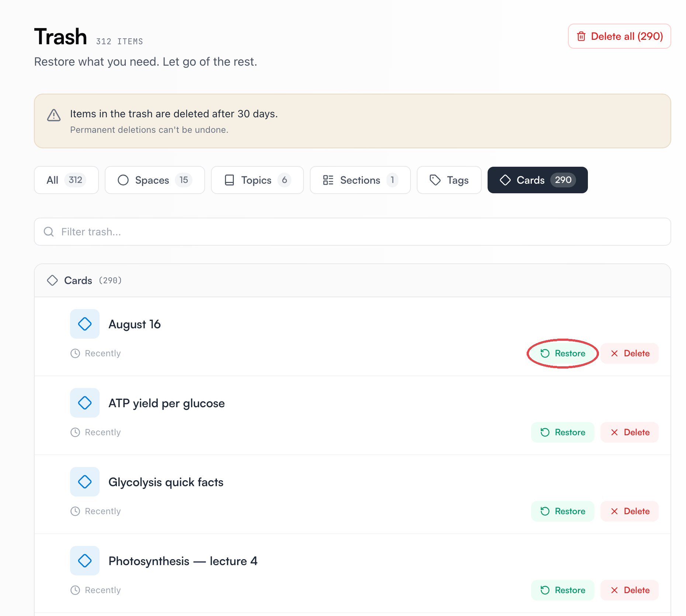This screenshot has height=616, width=686.
Task: Click the Glycolysis quick facts card icon
Action: pyautogui.click(x=85, y=482)
